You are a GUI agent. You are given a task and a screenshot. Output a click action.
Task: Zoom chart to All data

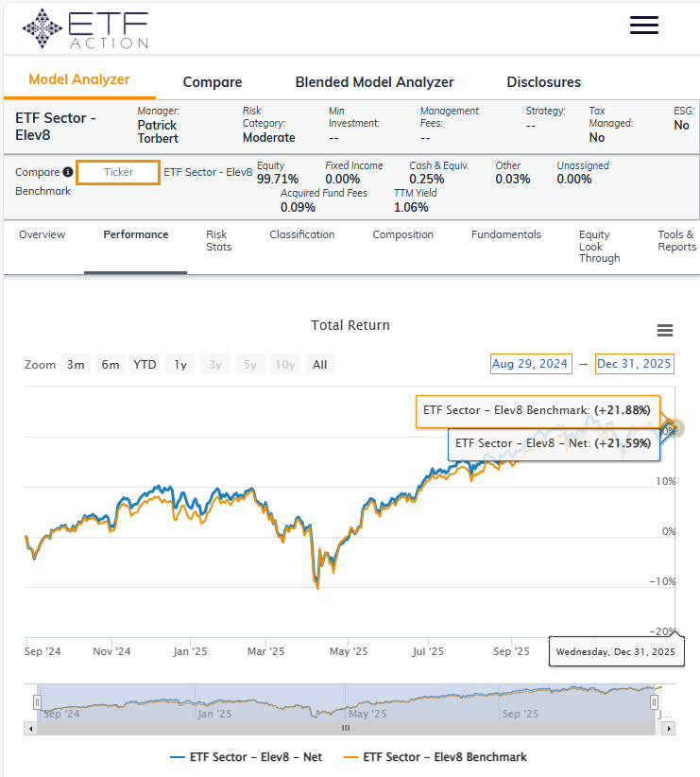tap(319, 365)
